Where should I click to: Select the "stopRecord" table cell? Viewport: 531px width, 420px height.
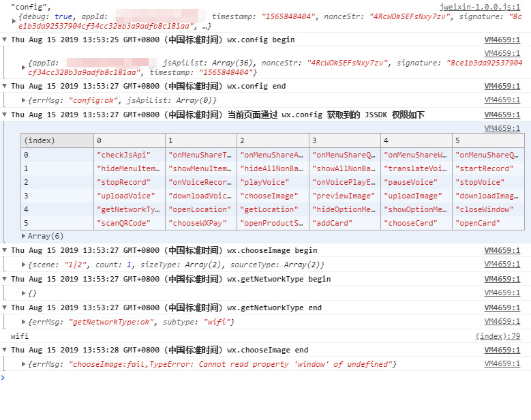pyautogui.click(x=130, y=182)
